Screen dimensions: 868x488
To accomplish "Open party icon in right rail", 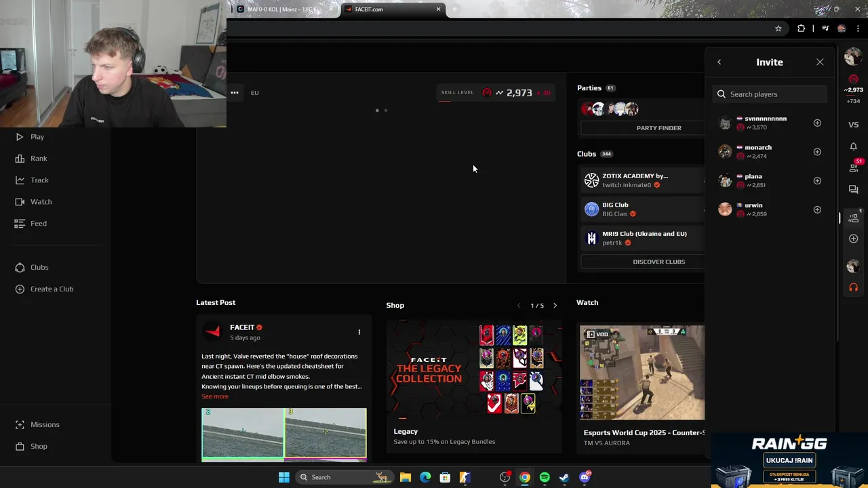I will tap(853, 218).
